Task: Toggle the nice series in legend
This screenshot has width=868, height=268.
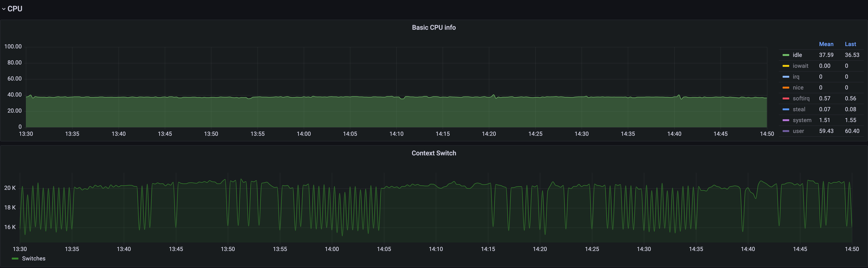Action: pyautogui.click(x=798, y=87)
